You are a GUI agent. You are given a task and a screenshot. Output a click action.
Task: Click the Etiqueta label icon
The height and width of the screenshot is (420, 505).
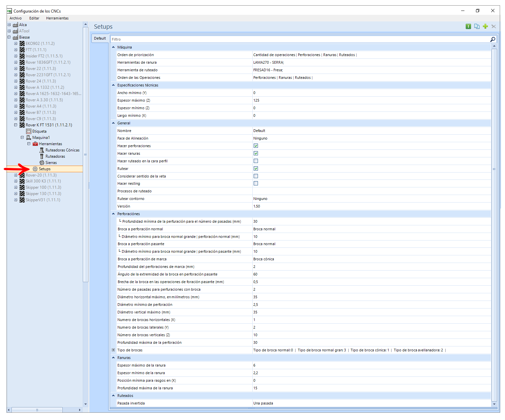[x=29, y=131]
